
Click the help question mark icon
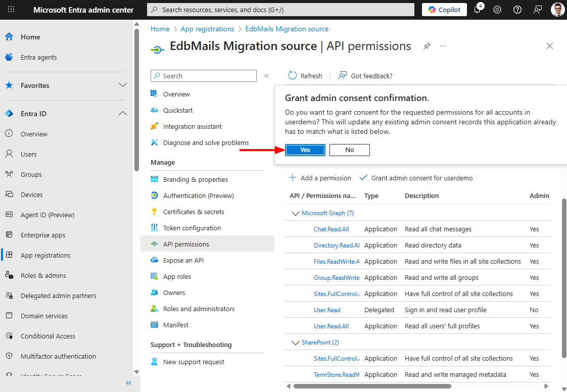point(517,10)
